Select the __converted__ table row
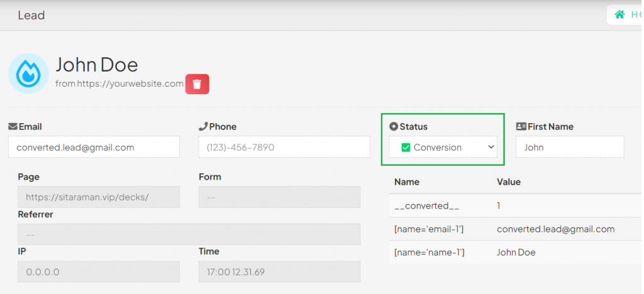The width and height of the screenshot is (644, 294). (x=516, y=205)
